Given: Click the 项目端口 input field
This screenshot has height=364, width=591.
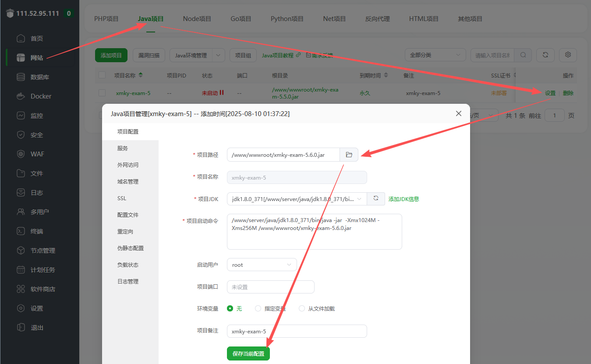Looking at the screenshot, I should [270, 287].
